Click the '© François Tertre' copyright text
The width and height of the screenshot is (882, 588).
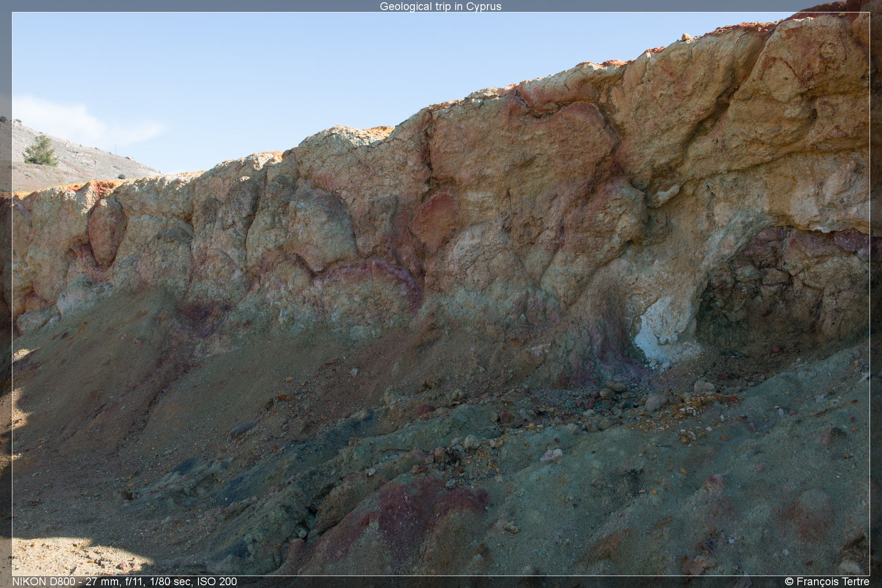[827, 582]
